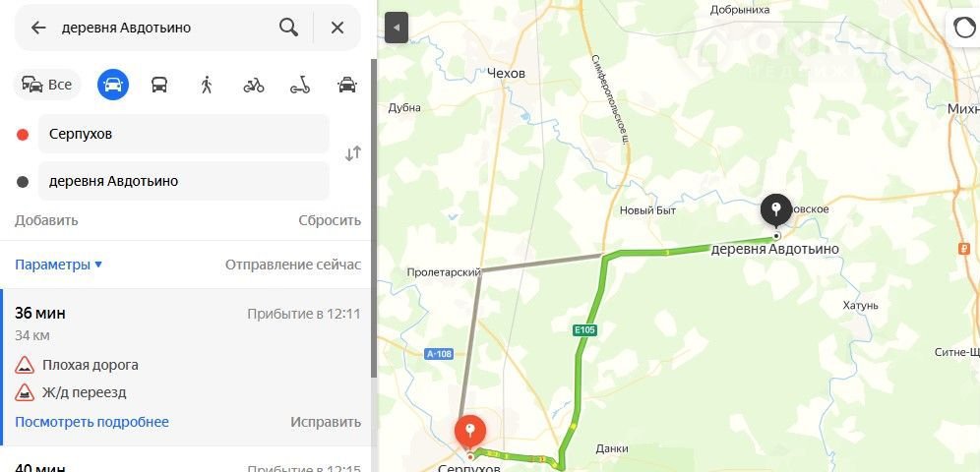Choose the "Все" all transport option
The width and height of the screenshot is (980, 472).
click(47, 85)
